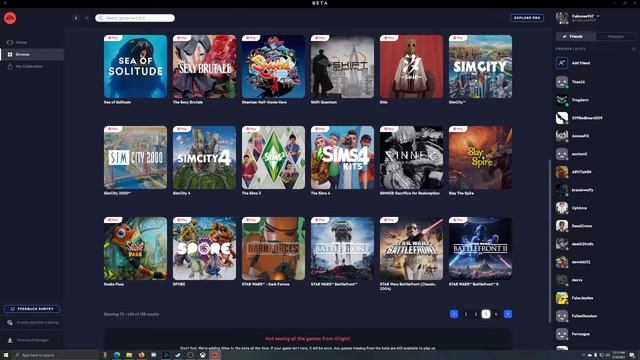The width and height of the screenshot is (640, 360).
Task: Click the Explore Pro button
Action: [527, 18]
